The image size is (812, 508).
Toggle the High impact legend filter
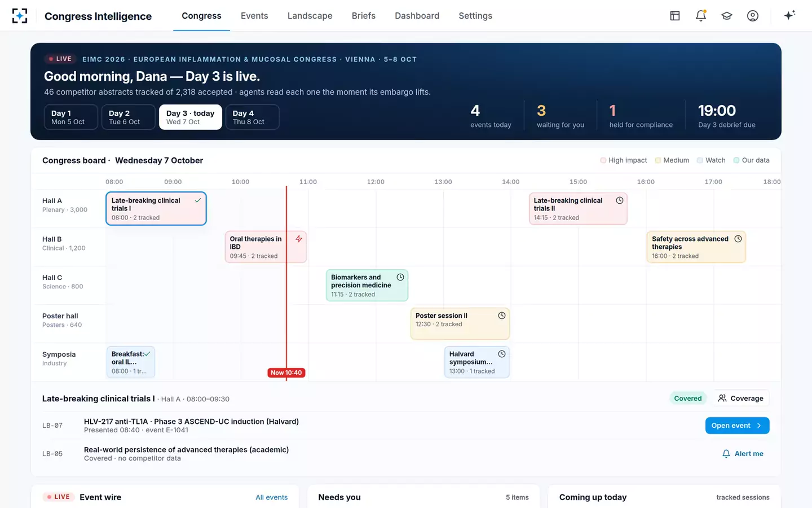click(624, 160)
